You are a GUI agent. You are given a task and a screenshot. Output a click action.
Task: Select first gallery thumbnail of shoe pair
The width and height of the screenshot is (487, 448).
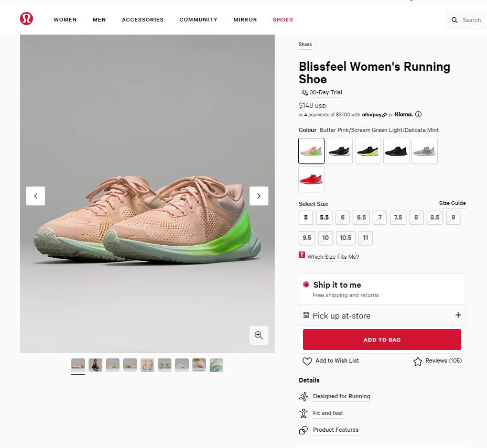[x=78, y=365]
